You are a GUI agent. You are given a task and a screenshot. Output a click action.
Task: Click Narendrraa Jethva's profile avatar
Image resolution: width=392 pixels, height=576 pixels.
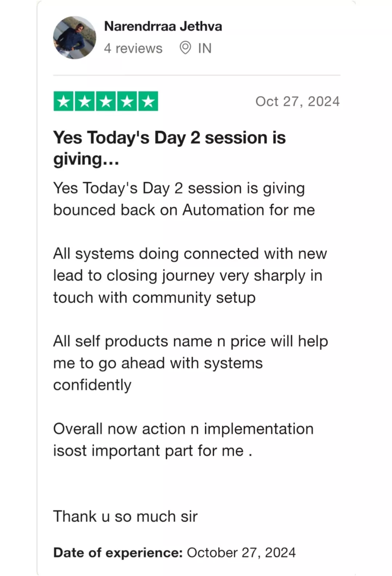click(x=75, y=37)
